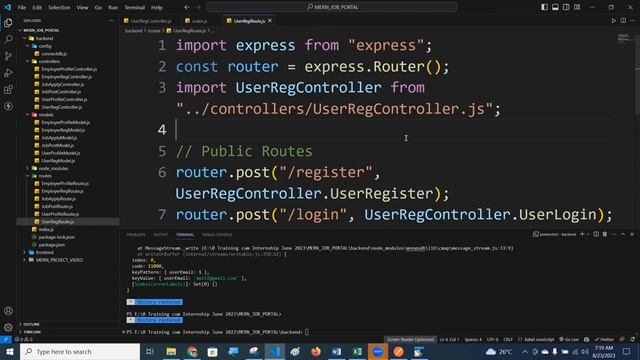
Task: Toggle the bottom panel visibility
Action: tap(555, 7)
